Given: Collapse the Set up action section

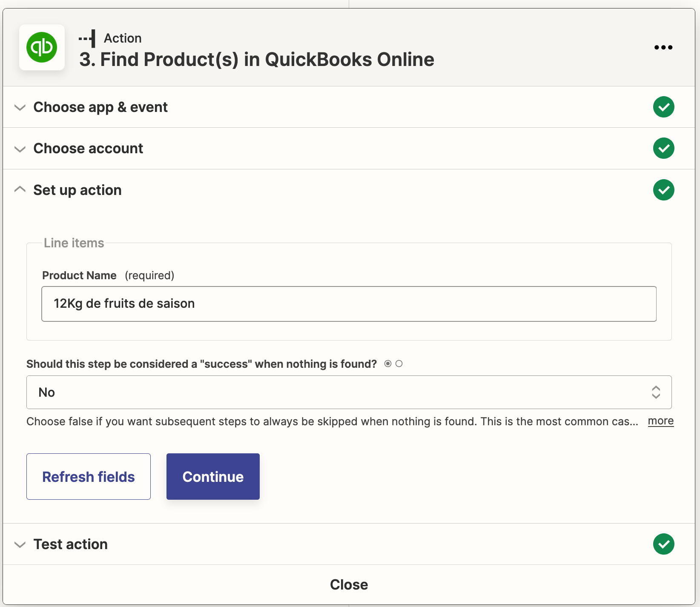Looking at the screenshot, I should (20, 189).
